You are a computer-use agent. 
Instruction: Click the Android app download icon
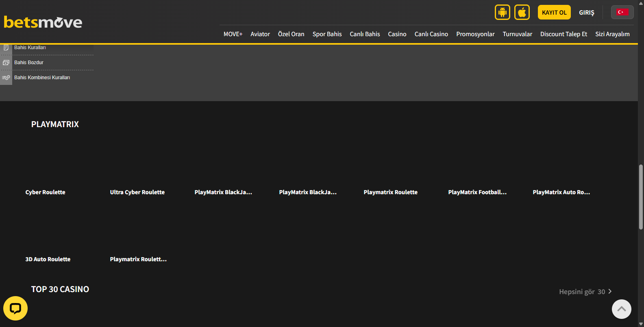tap(503, 12)
